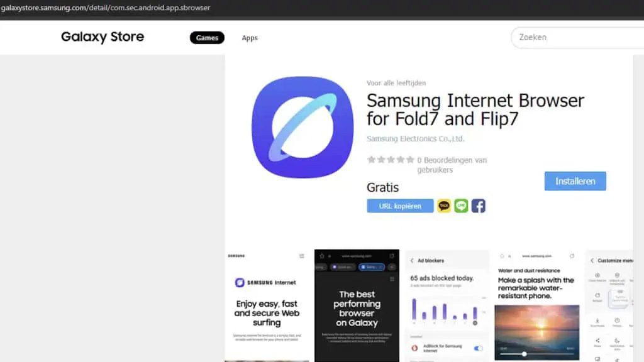Focus the Zoeken search field
Viewport: 644px width, 362px height.
[x=577, y=37]
